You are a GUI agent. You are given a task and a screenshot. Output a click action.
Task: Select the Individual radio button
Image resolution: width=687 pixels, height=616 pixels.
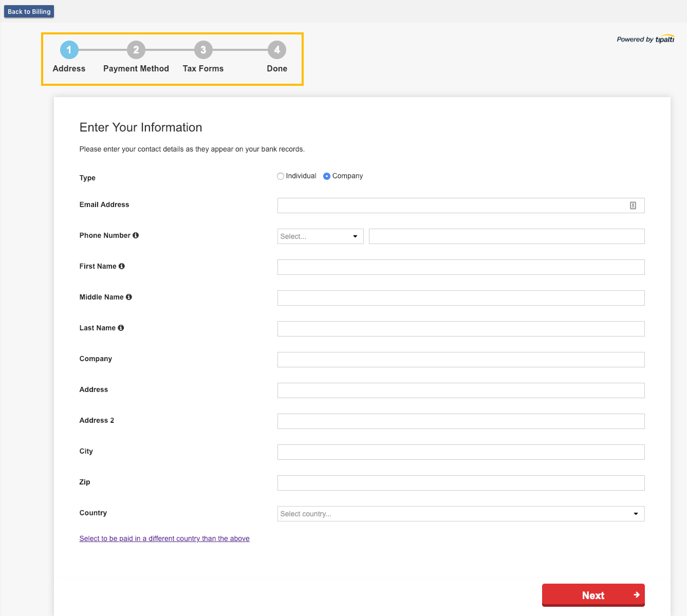pos(281,176)
